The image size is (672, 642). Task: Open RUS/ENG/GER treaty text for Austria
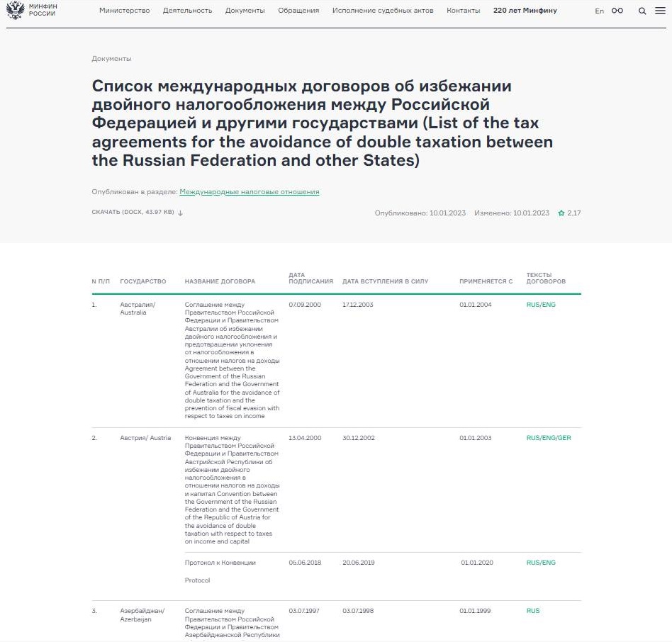[549, 438]
